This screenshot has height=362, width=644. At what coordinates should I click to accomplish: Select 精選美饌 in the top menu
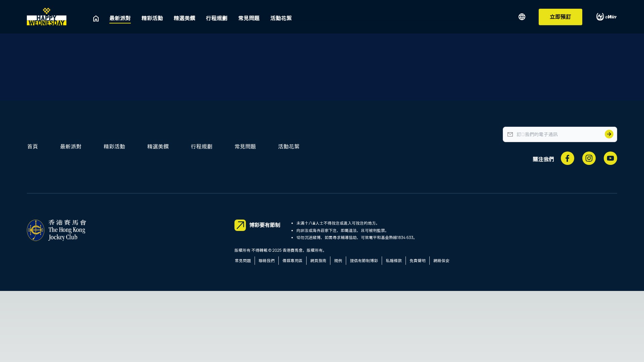coord(184,18)
